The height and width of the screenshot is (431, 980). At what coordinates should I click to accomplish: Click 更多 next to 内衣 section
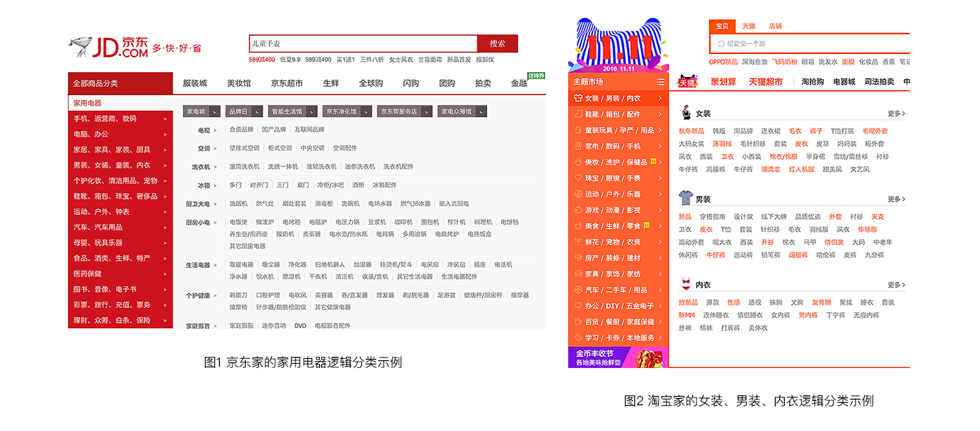[896, 285]
